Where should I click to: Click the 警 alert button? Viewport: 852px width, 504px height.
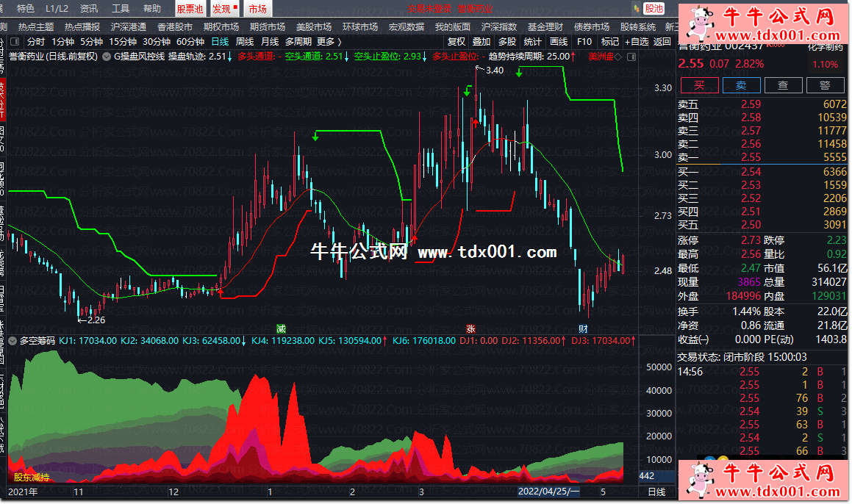tap(825, 84)
